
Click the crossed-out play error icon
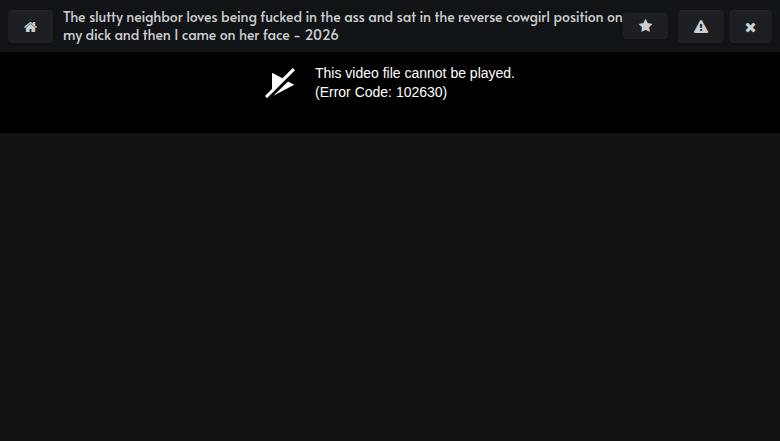coord(280,83)
